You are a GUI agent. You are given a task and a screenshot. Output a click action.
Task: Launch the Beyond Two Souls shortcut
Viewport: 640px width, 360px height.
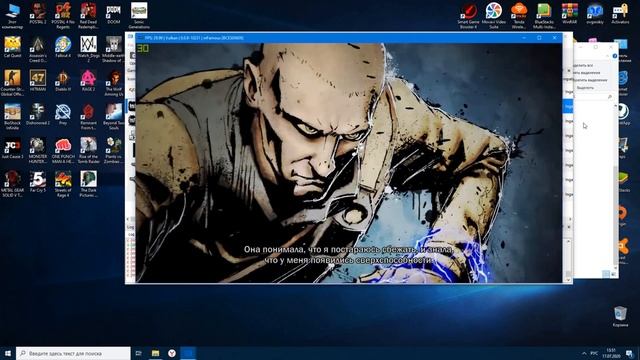click(x=113, y=116)
